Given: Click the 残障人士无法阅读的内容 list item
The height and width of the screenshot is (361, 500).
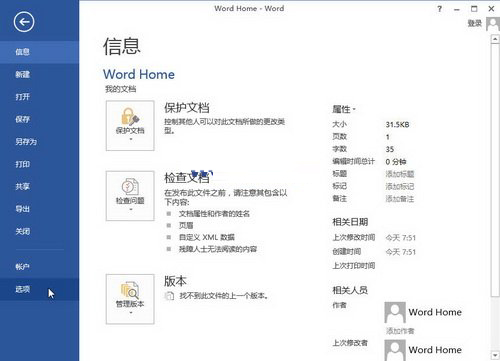Looking at the screenshot, I should coord(218,249).
